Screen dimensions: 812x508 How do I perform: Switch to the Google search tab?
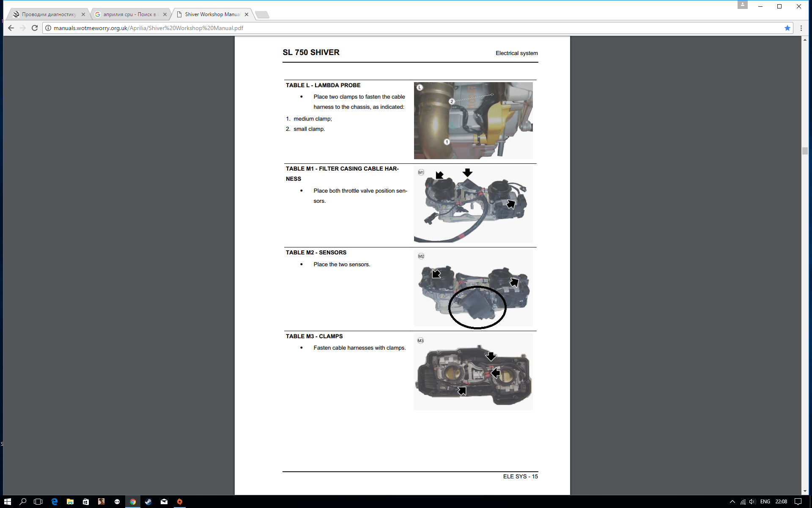click(x=129, y=14)
